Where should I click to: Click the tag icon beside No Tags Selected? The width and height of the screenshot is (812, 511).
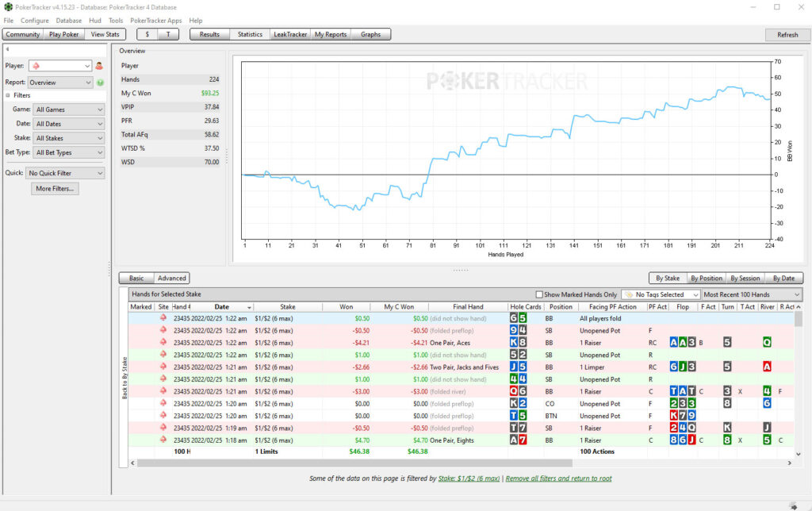coord(629,294)
